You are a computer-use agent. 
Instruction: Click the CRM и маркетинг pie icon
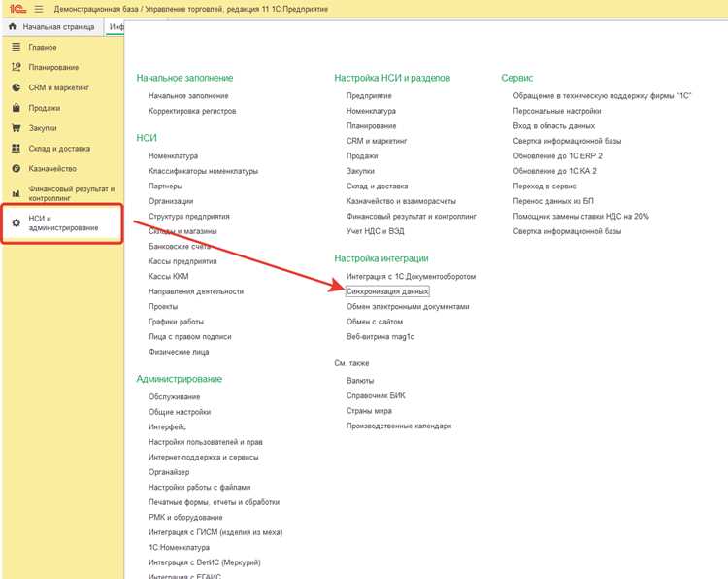click(x=17, y=87)
